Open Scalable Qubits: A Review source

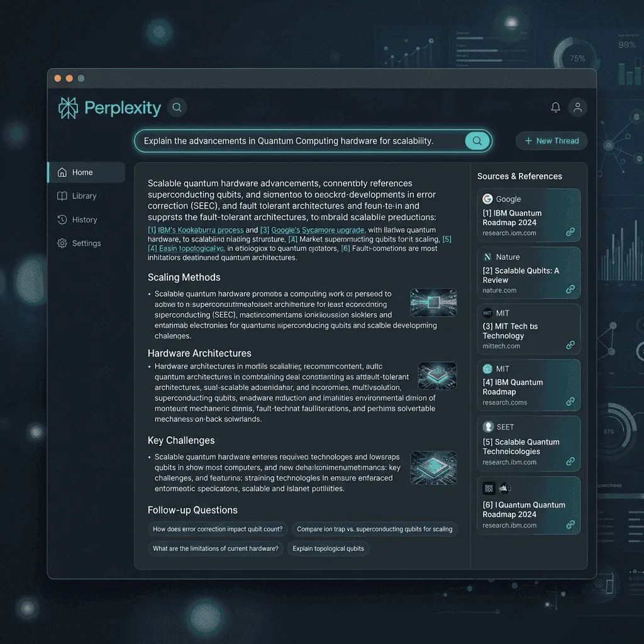tap(528, 273)
